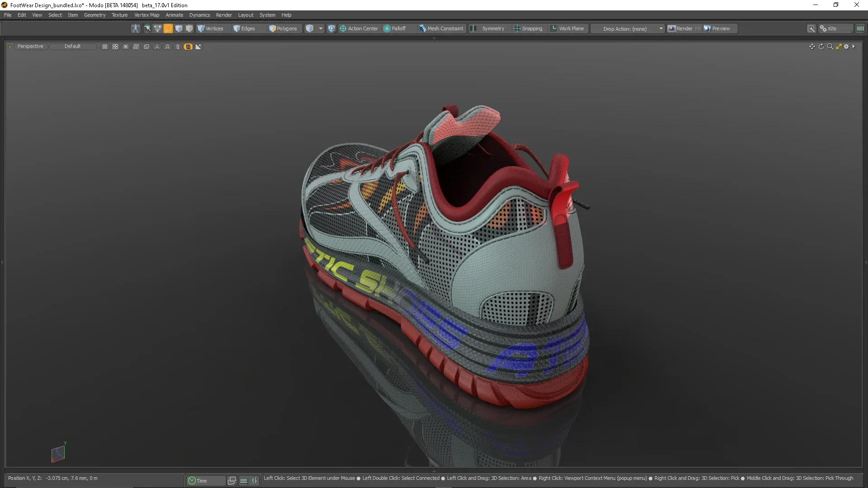The width and height of the screenshot is (868, 488).
Task: Toggle the highlighted orange lasso icon
Action: (x=168, y=28)
